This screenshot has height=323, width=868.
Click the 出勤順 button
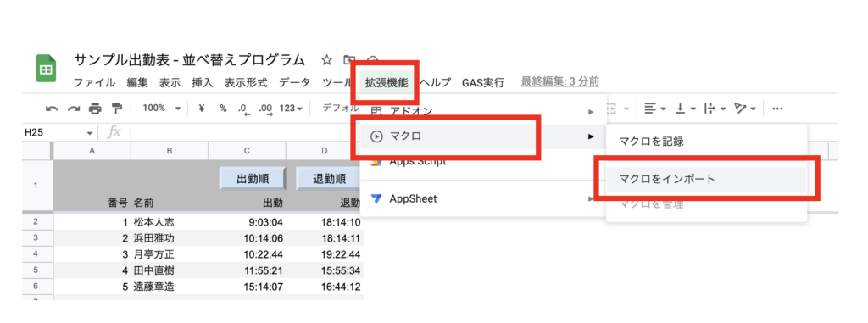[253, 179]
